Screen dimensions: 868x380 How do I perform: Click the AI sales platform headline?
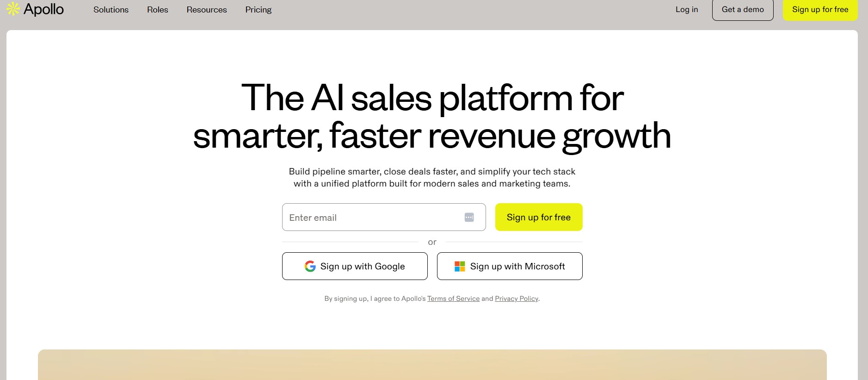432,117
